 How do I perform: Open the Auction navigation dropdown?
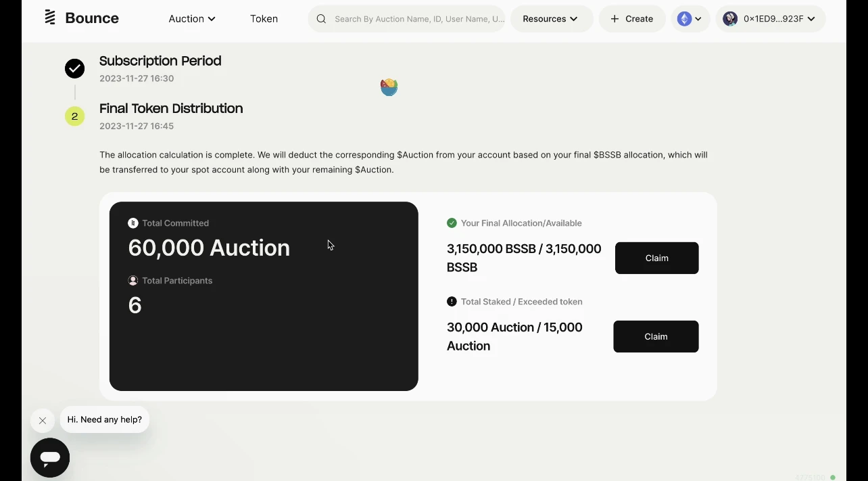[192, 19]
